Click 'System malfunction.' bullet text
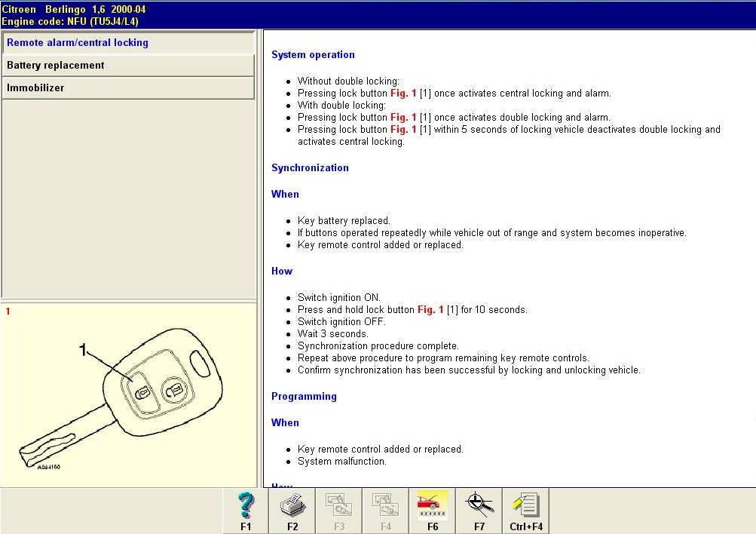 click(342, 461)
